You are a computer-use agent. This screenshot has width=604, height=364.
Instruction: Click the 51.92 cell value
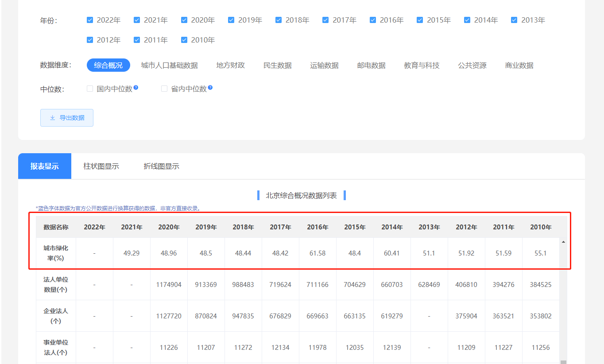coord(467,253)
